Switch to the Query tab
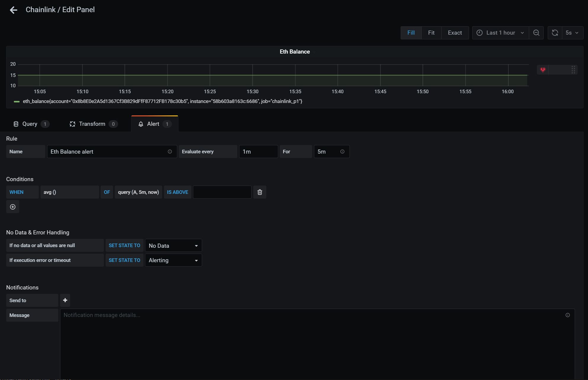Image resolution: width=588 pixels, height=380 pixels. (31, 124)
